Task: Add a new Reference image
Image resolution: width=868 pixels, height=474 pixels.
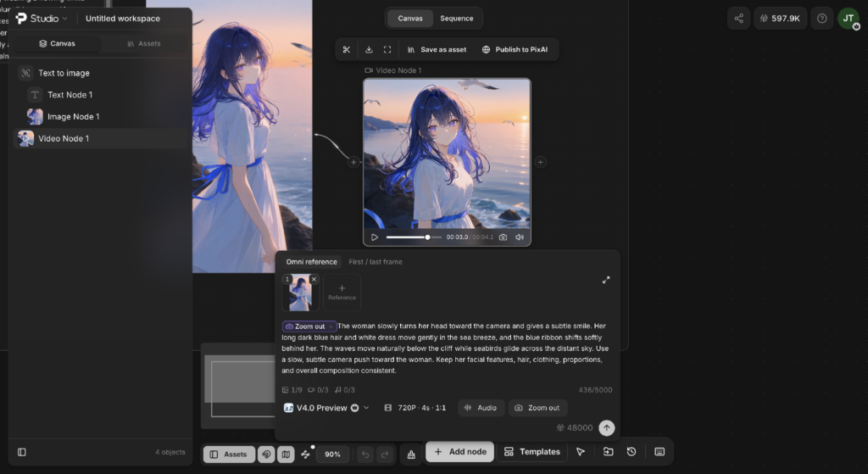Action: click(342, 293)
